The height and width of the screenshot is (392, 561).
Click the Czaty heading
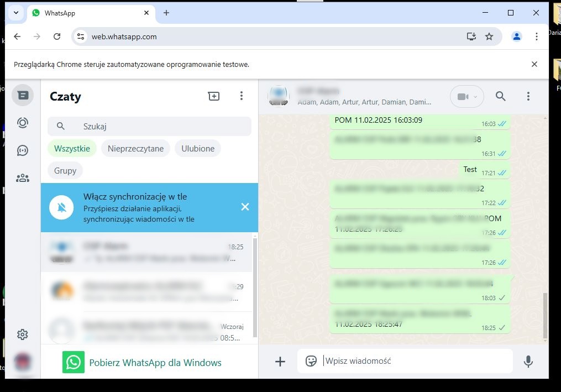click(x=65, y=96)
